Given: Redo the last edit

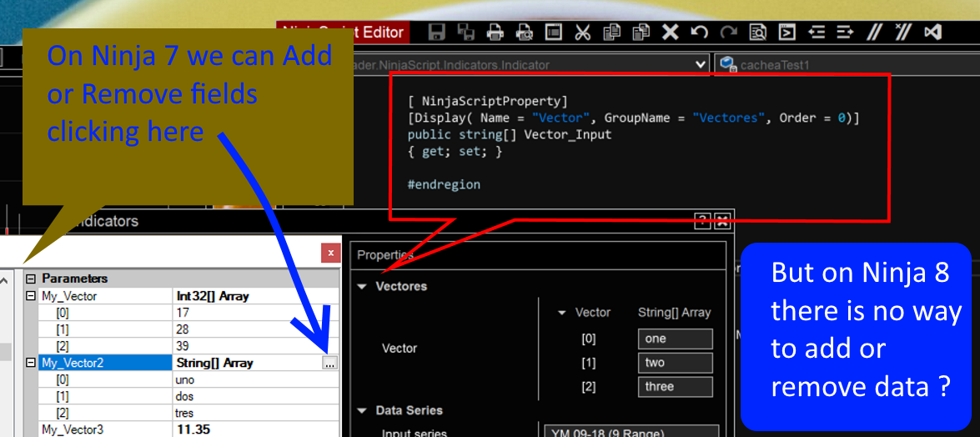Looking at the screenshot, I should 728,32.
